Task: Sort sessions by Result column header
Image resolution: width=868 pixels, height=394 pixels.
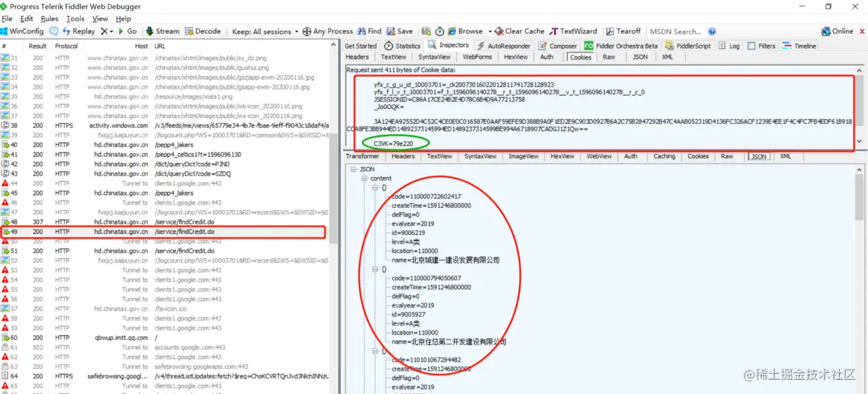Action: (x=38, y=46)
